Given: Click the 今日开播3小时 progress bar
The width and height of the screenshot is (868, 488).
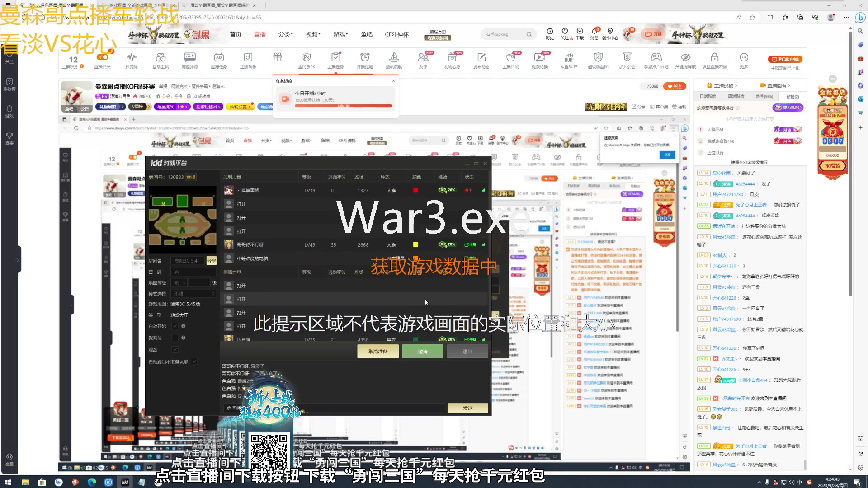Looking at the screenshot, I should [x=343, y=106].
